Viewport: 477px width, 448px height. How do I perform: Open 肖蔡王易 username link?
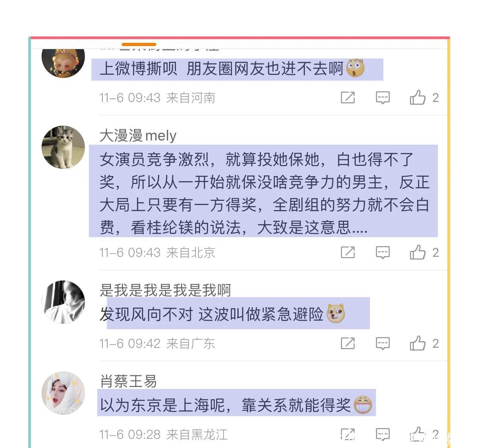coord(128,381)
